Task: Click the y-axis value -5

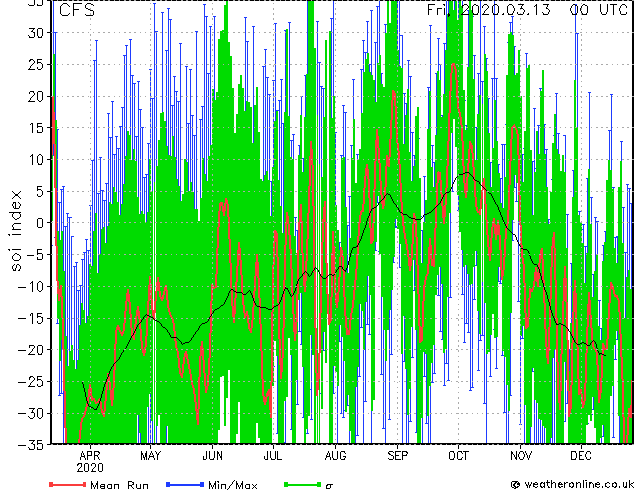Action: [36, 255]
